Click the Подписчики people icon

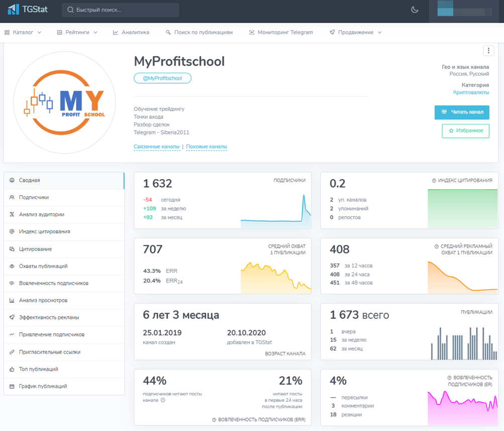click(12, 198)
